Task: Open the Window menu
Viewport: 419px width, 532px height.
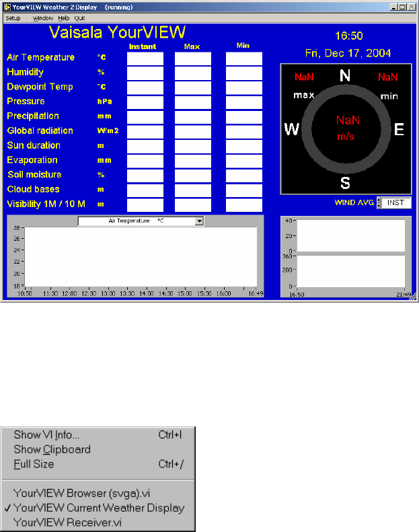Action: (43, 18)
